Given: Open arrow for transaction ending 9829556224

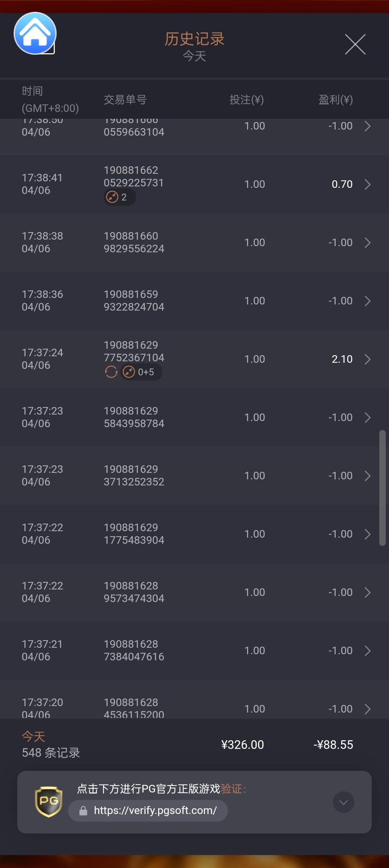Looking at the screenshot, I should pos(367,243).
